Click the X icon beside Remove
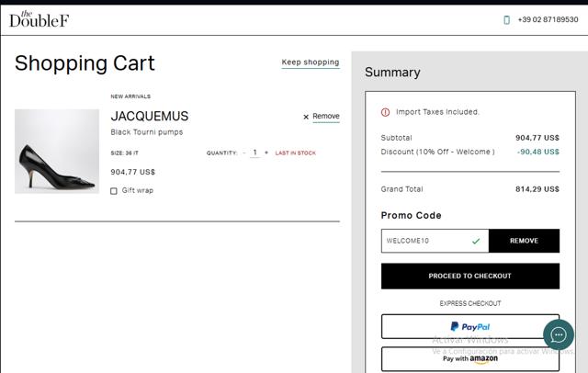This screenshot has width=588, height=373. pyautogui.click(x=306, y=117)
